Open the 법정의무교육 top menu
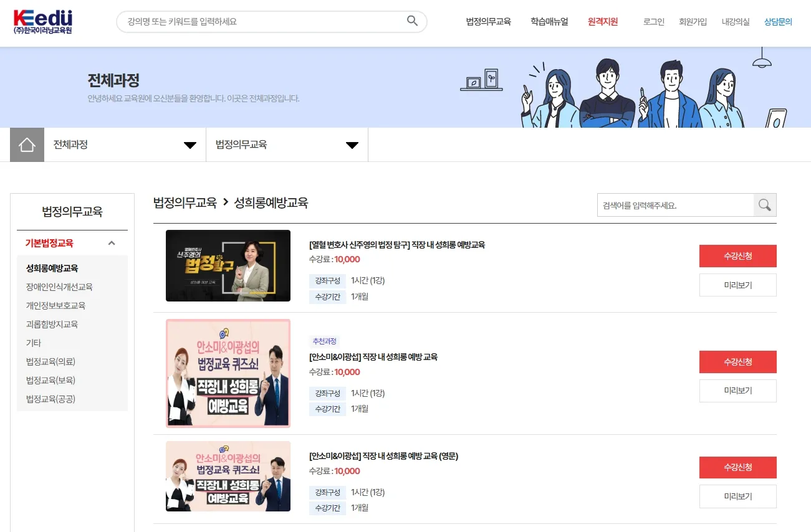811x532 pixels. click(x=487, y=21)
